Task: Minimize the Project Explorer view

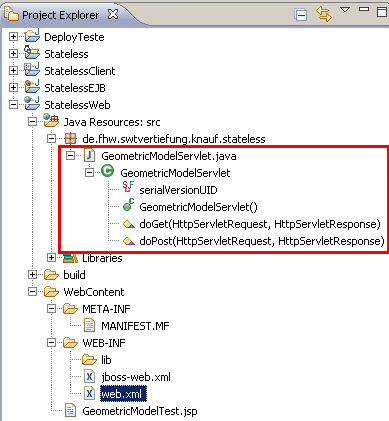Action: tap(364, 9)
